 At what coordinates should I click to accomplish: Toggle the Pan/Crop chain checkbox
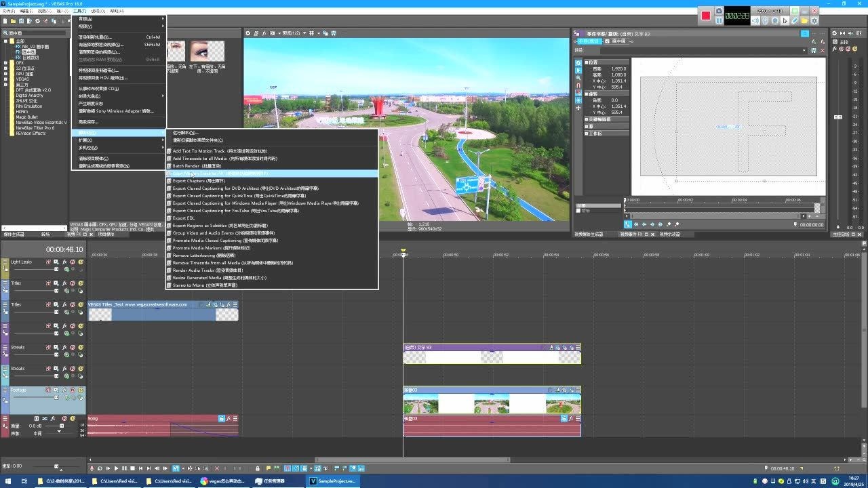608,41
